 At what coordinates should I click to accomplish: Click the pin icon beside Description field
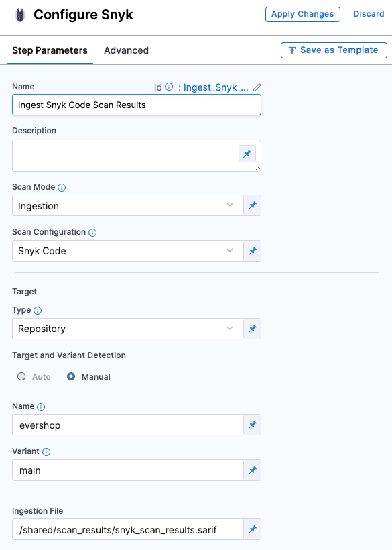pyautogui.click(x=247, y=154)
